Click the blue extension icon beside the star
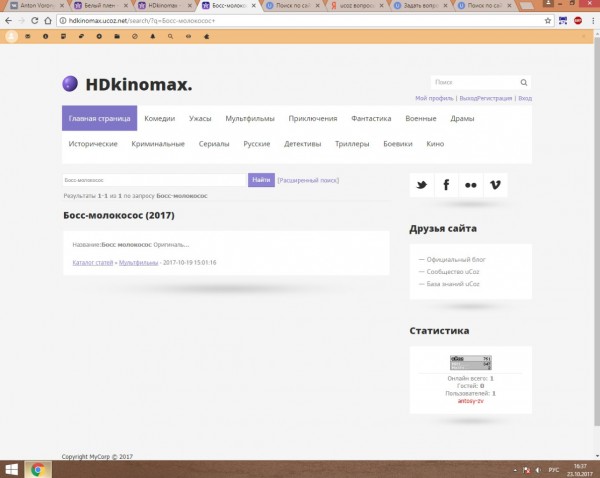Screen dimensions: 600x478 563,21
